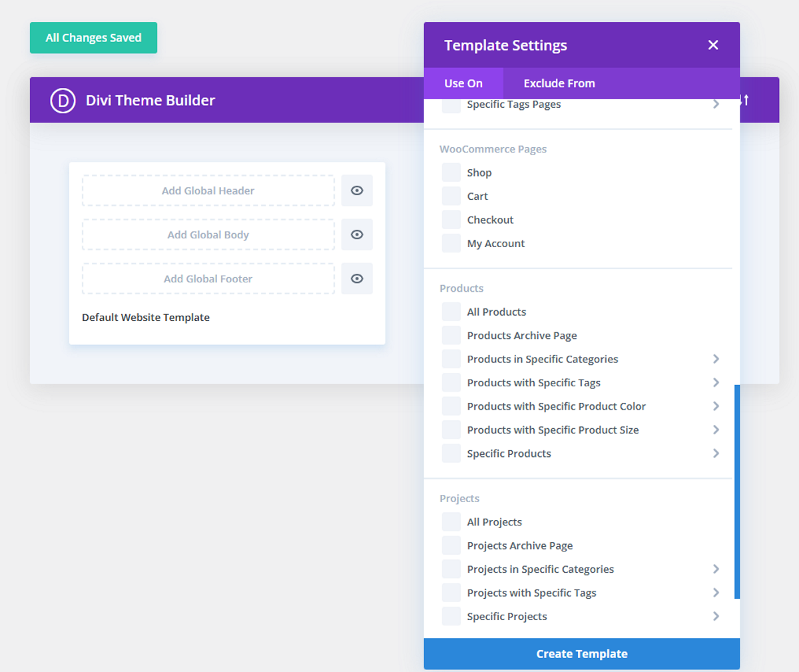Check the Specific Tags Pages checkbox
This screenshot has width=799, height=672.
point(451,105)
